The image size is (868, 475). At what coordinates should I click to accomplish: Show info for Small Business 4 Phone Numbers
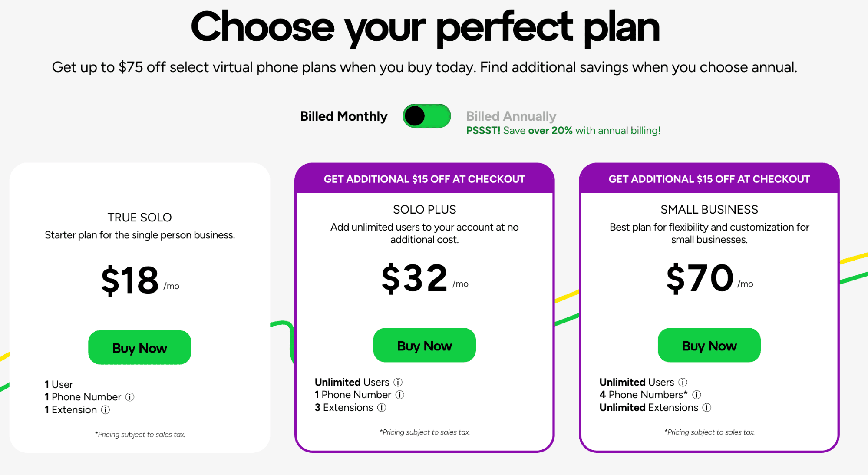click(x=697, y=395)
